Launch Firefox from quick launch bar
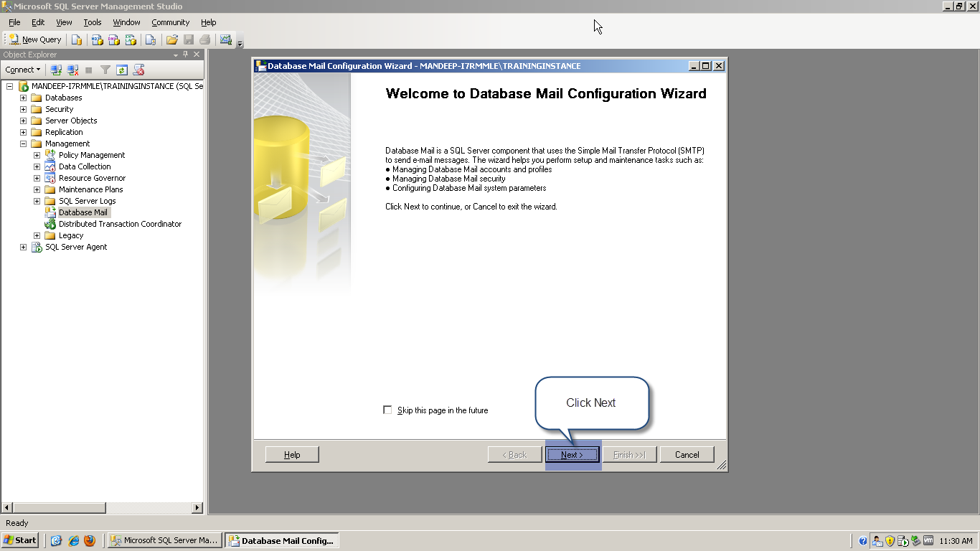 point(90,541)
